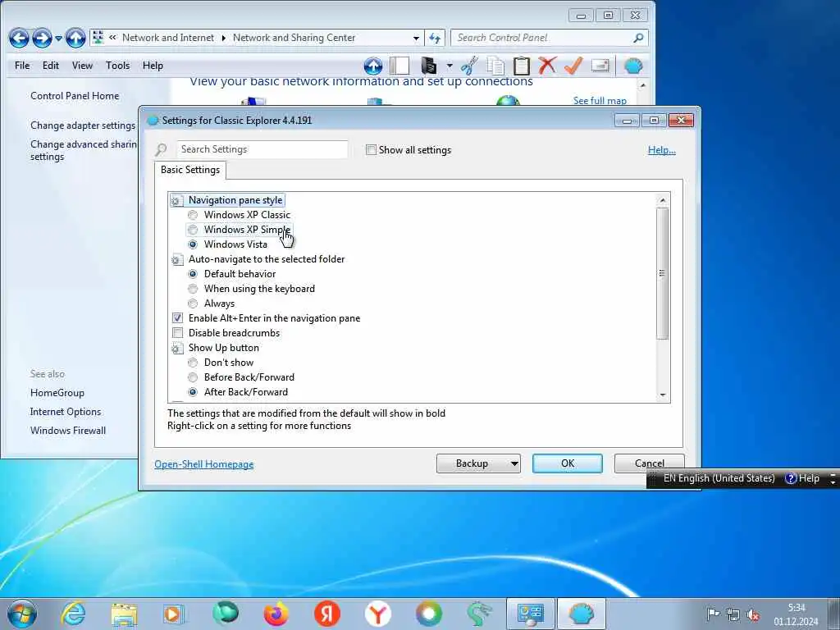Click the Up arrow next to the address bar
The height and width of the screenshot is (630, 840).
[75, 38]
